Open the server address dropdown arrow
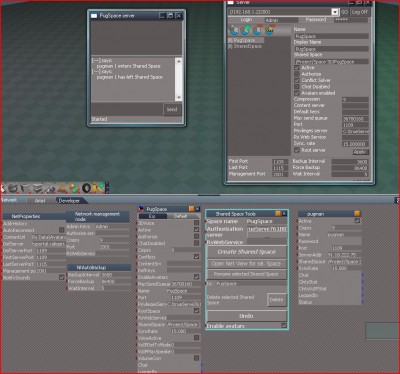 (335, 12)
